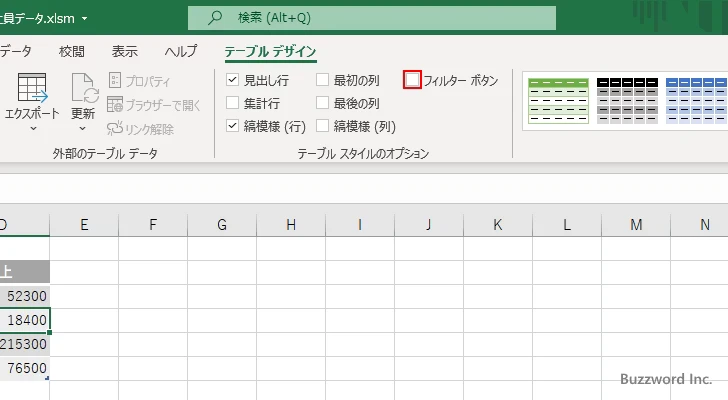Image resolution: width=728 pixels, height=400 pixels.
Task: Open the データ ribbon tab
Action: pos(15,51)
